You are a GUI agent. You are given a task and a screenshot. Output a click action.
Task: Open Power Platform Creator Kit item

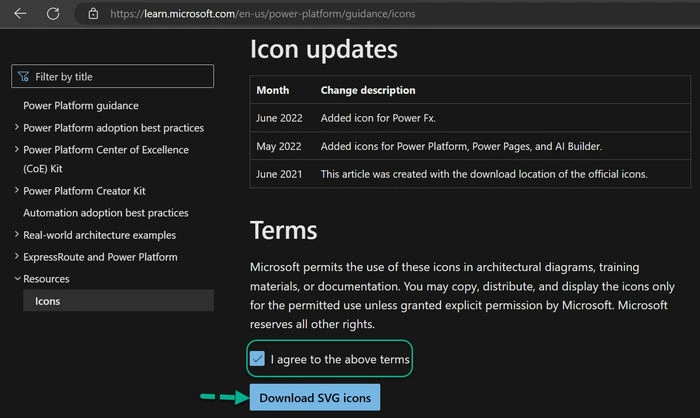84,191
